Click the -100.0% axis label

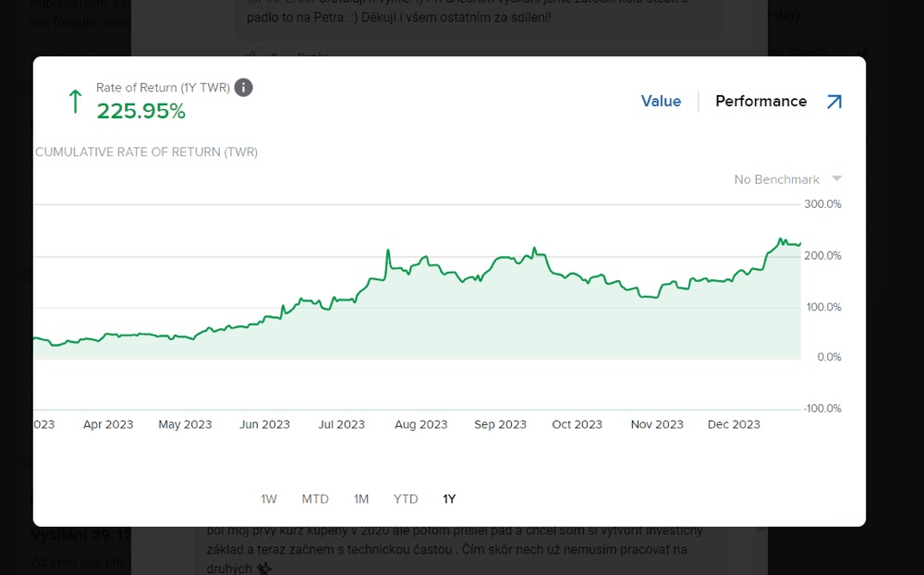coord(822,409)
